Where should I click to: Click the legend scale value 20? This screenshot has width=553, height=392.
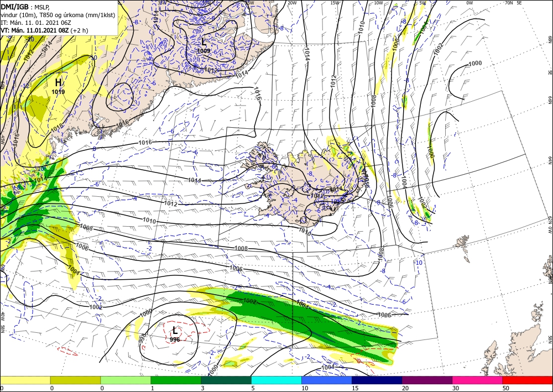click(x=405, y=389)
